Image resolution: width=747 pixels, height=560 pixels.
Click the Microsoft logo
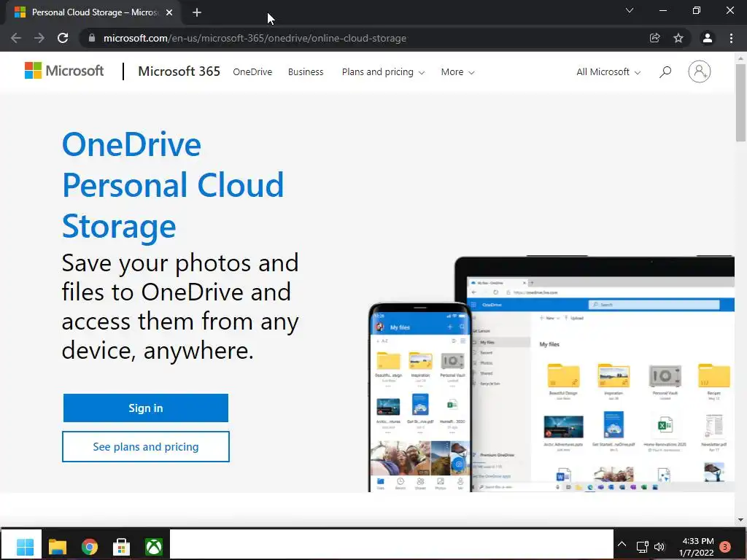(x=64, y=71)
